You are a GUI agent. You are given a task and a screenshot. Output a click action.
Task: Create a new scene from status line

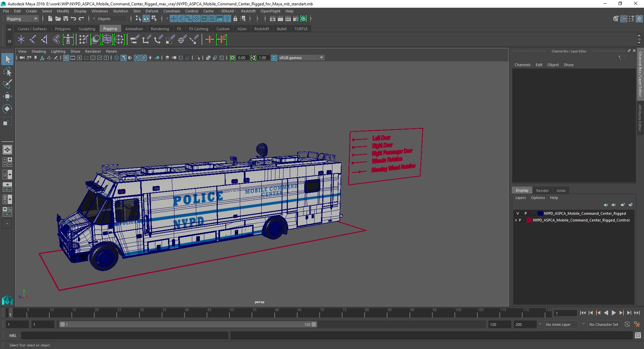[x=50, y=19]
